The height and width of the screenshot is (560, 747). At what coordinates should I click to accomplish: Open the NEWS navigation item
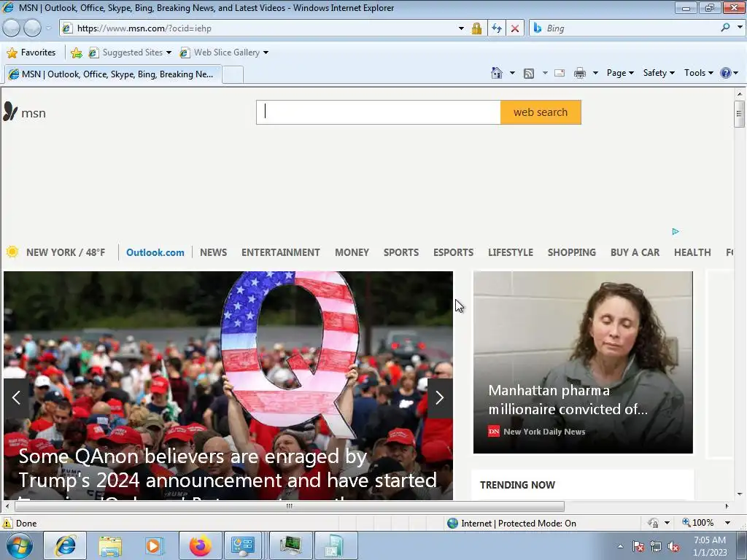tap(214, 252)
